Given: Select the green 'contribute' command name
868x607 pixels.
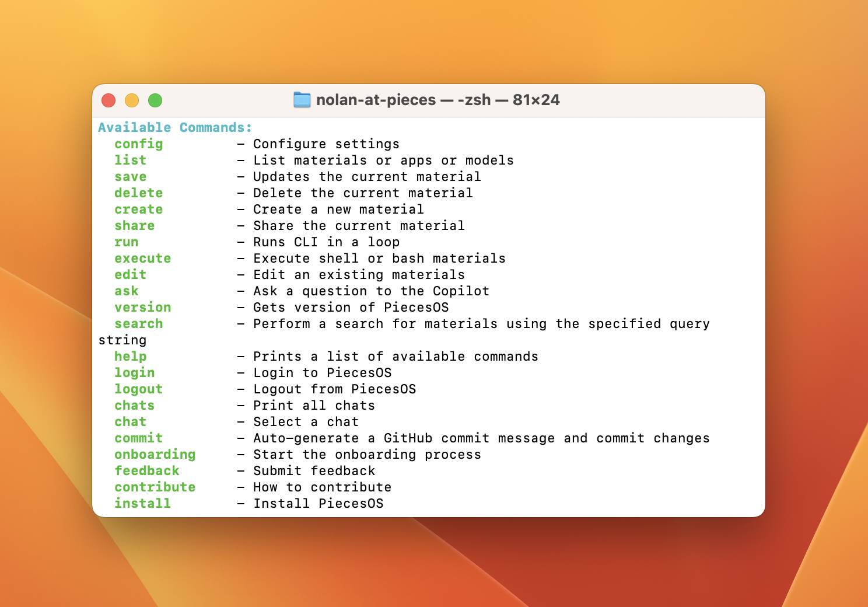Looking at the screenshot, I should click(155, 487).
